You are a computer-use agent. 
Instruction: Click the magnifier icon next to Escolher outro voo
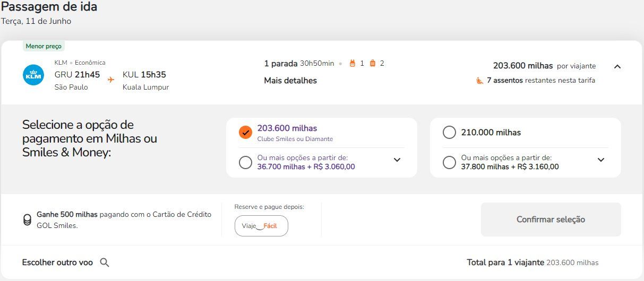[x=105, y=262]
